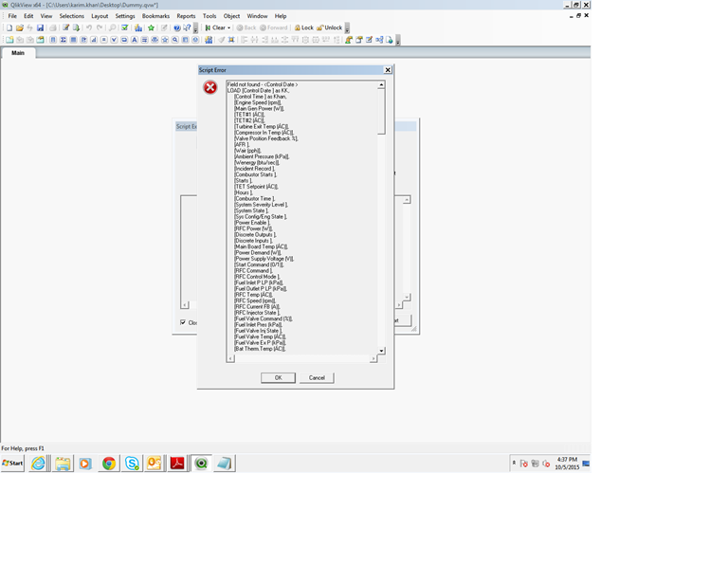Open the Selections menu
Viewport: 728px width, 582px height.
71,16
